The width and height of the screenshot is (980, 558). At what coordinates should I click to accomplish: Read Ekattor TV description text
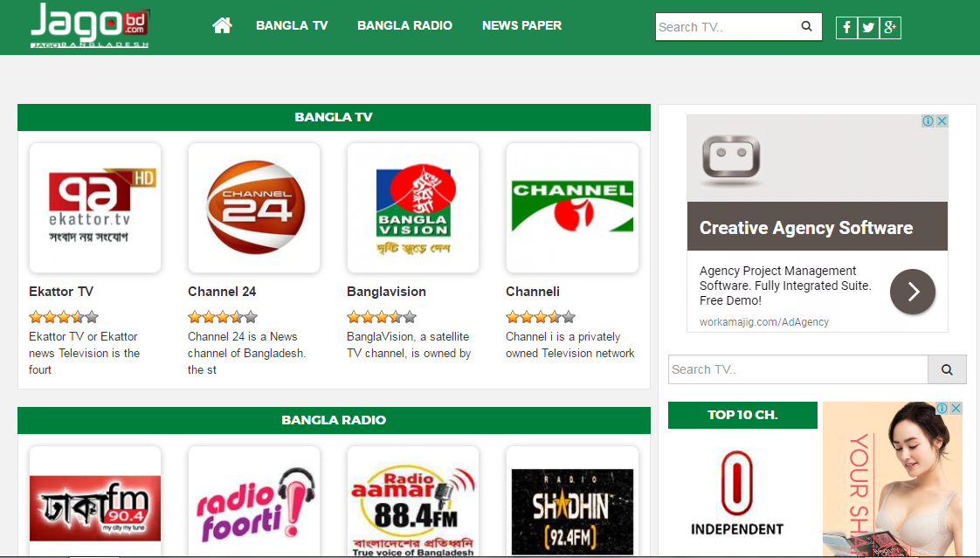(85, 353)
